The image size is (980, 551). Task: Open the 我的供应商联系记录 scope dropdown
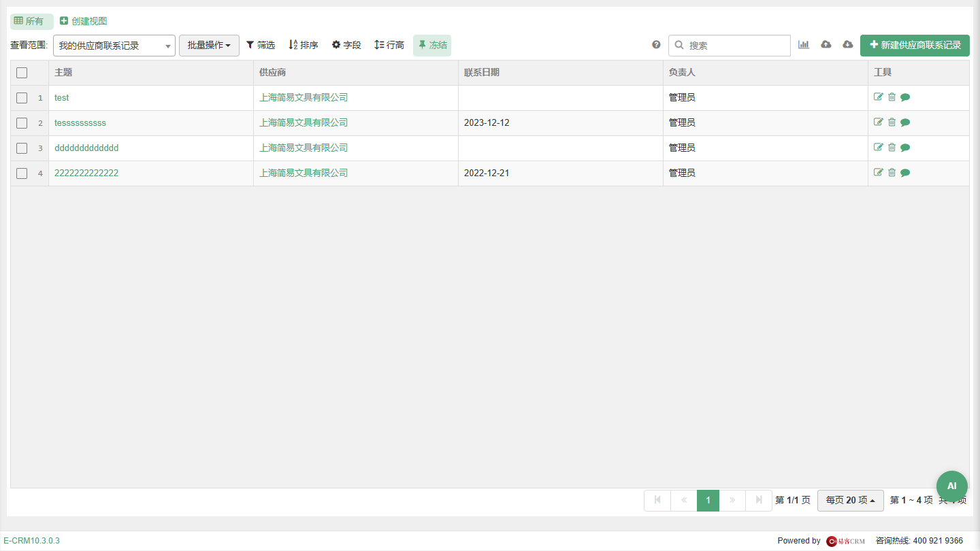114,46
